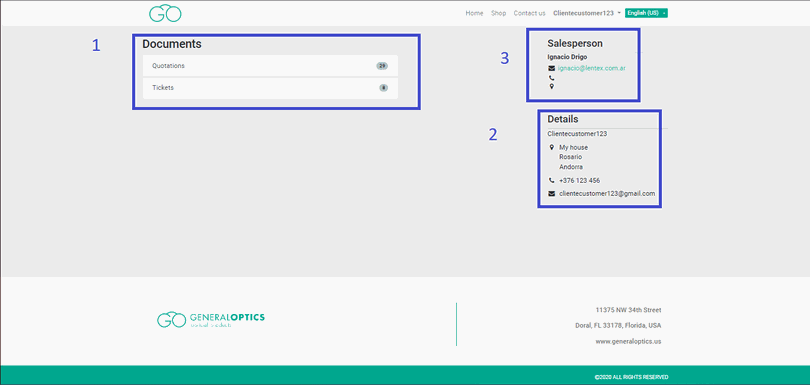Screen dimensions: 810x385
Task: Click the salesperson email ignacio@lentex.com.ar
Action: click(592, 68)
